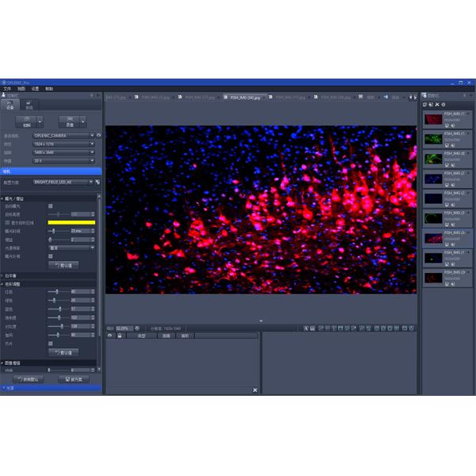The image size is (476, 476).
Task: Select the FISH_IMG (34).jpg document tab
Action: 244,98
